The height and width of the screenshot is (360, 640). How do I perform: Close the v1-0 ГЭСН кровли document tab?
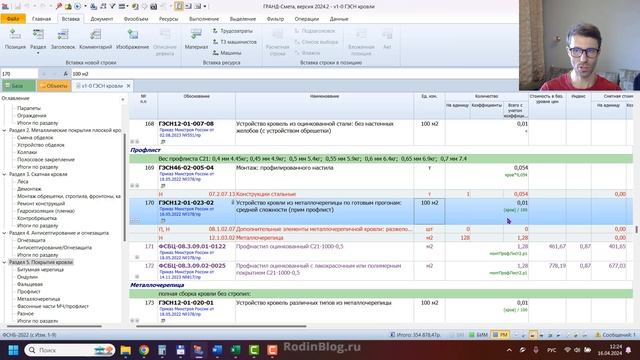(x=129, y=86)
